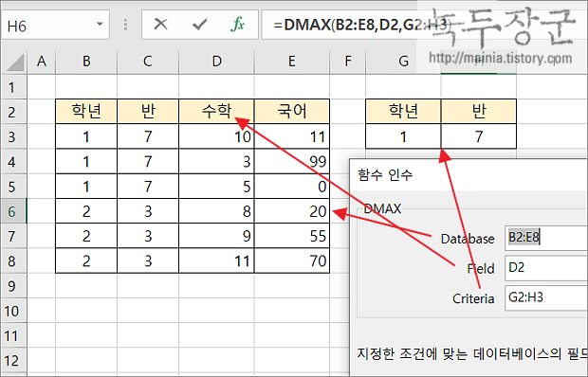Select row 4 header
This screenshot has height=377, width=588.
pyautogui.click(x=13, y=161)
